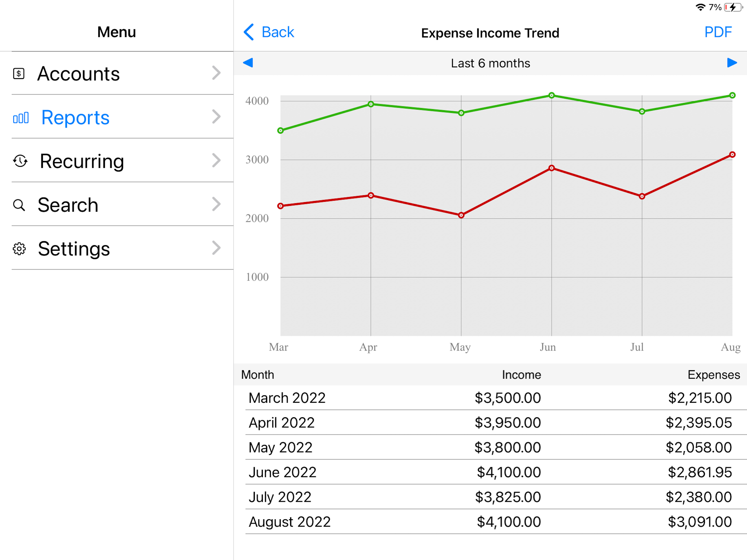The image size is (747, 560).
Task: Go Back from Expense Income Trend
Action: [269, 32]
